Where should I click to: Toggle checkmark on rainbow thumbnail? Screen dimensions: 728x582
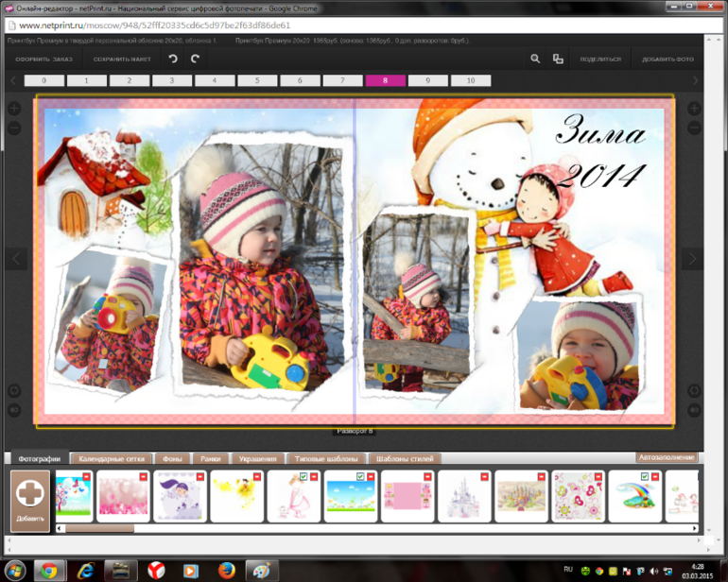[x=645, y=477]
